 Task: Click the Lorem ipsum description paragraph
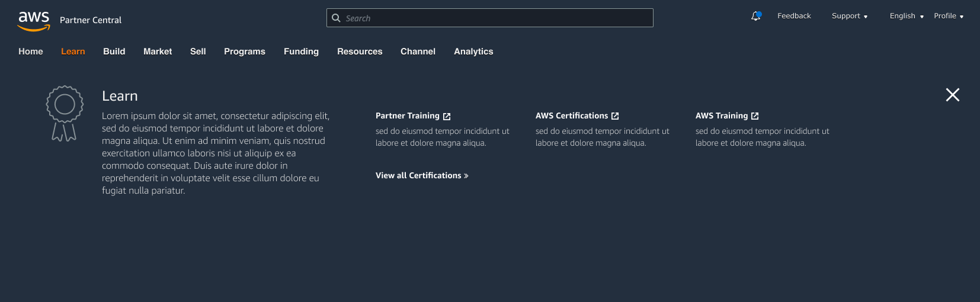pos(216,153)
